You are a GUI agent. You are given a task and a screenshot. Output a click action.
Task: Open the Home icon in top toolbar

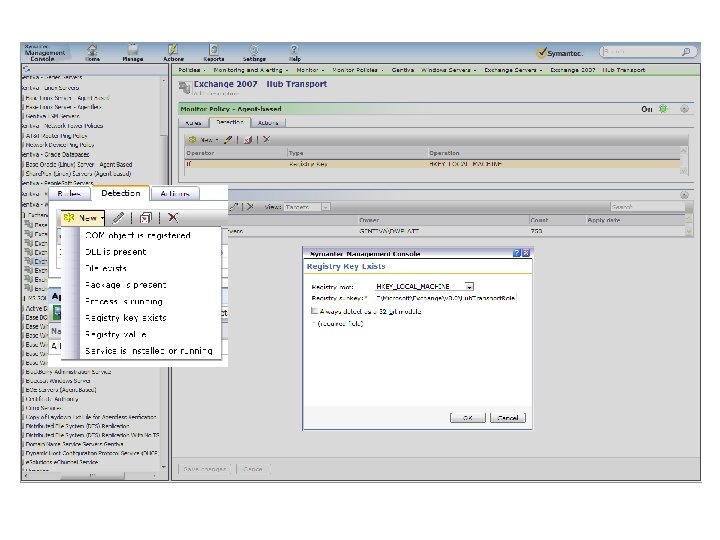tap(92, 53)
